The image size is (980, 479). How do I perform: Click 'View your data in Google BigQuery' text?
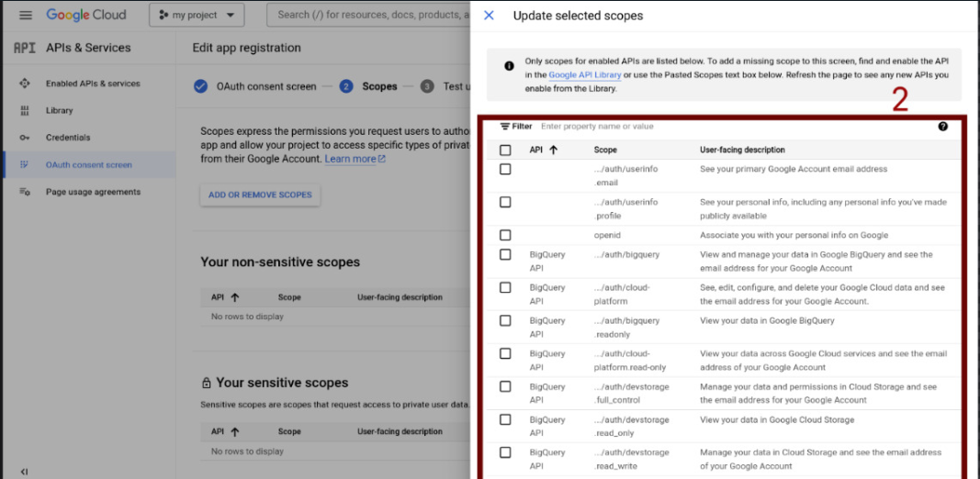point(767,321)
